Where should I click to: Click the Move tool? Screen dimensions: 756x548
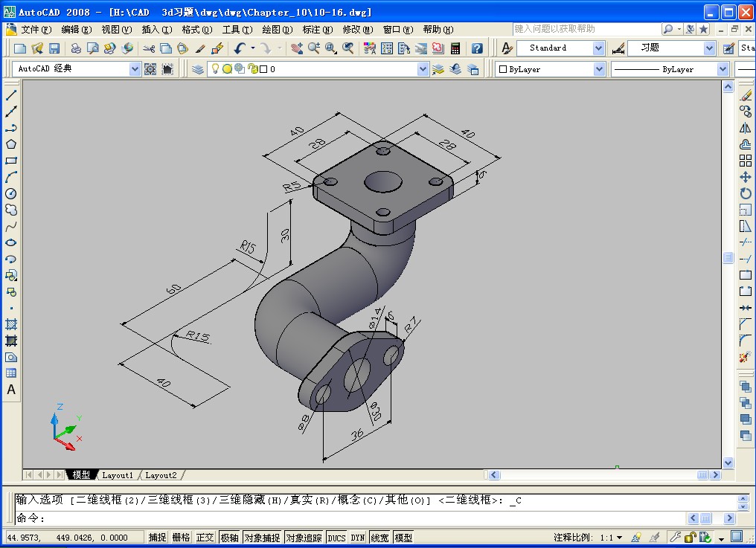pyautogui.click(x=746, y=177)
